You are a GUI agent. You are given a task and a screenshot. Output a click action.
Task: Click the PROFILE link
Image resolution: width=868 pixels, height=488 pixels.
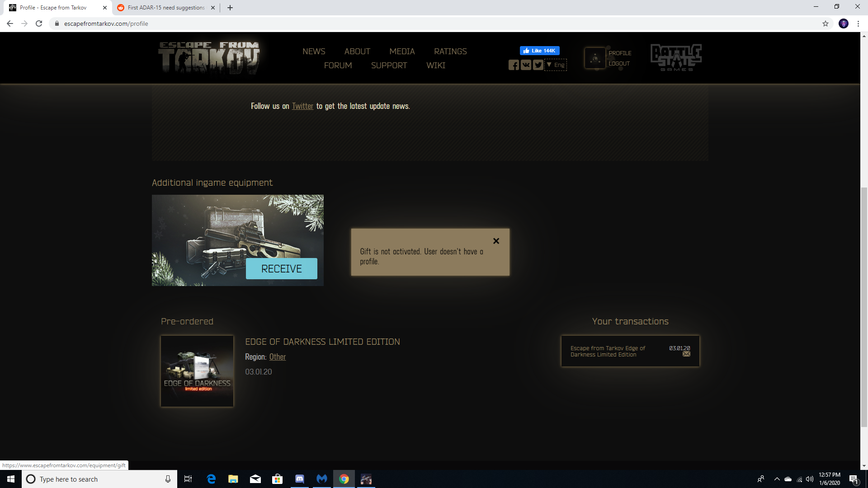pos(620,53)
